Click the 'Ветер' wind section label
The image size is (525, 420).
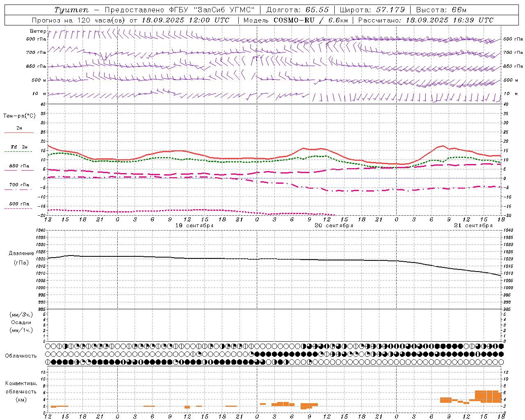click(38, 31)
